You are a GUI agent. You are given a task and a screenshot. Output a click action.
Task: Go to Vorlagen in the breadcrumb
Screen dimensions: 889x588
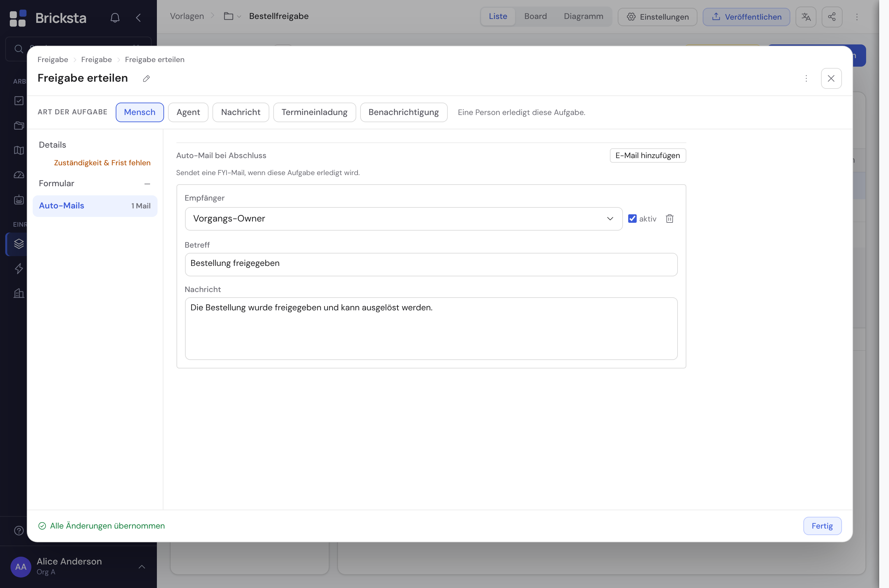[x=187, y=16]
